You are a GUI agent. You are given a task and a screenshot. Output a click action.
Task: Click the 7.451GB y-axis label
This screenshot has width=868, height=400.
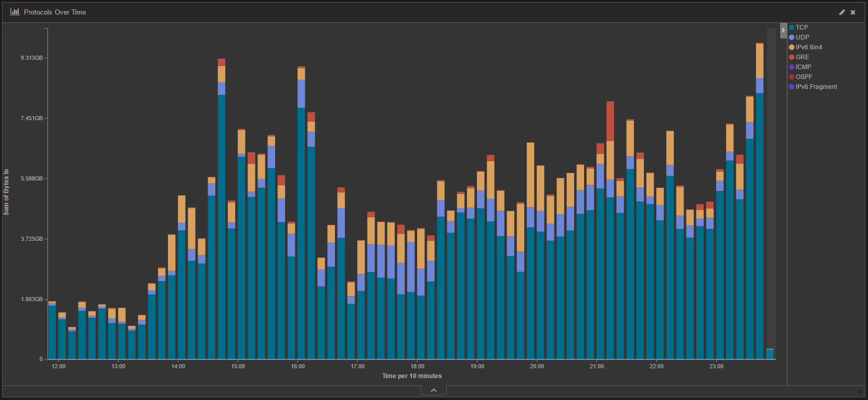pos(32,118)
